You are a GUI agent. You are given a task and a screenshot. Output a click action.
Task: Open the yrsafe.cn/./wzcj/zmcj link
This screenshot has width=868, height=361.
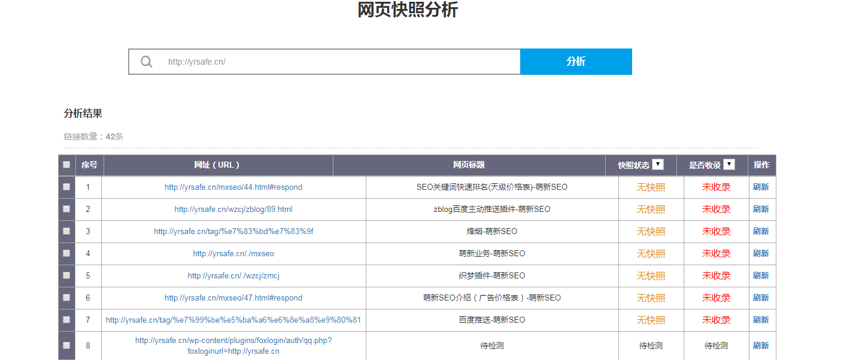(x=233, y=276)
